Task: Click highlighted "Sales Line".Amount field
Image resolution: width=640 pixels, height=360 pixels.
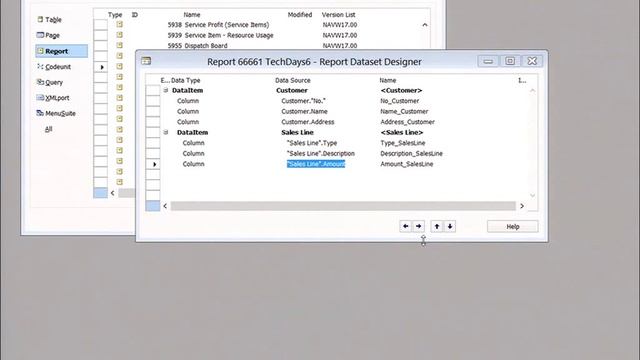Action: coord(316,164)
